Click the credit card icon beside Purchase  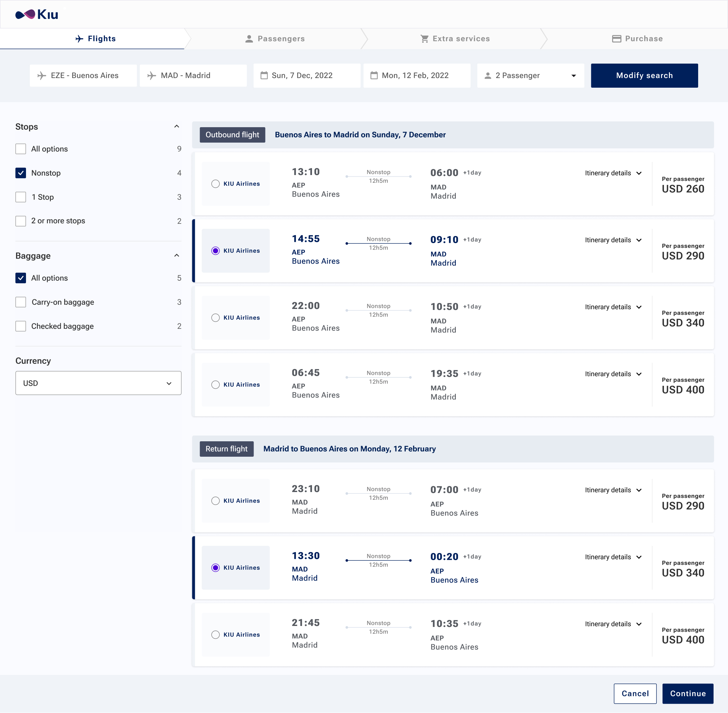pyautogui.click(x=616, y=39)
